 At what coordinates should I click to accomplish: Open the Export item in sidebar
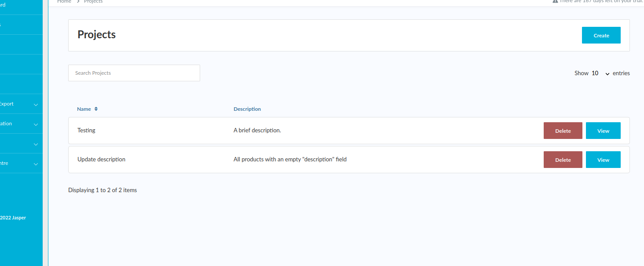coord(7,104)
